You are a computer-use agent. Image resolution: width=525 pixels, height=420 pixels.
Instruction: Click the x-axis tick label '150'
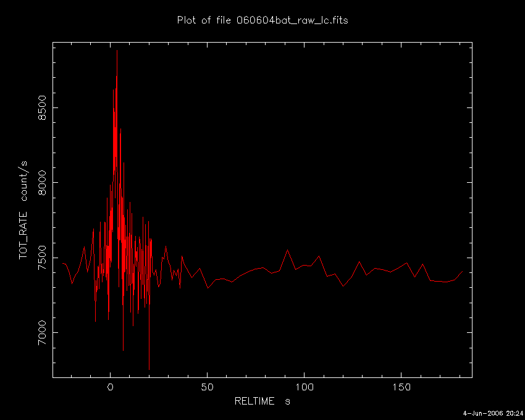(401, 387)
